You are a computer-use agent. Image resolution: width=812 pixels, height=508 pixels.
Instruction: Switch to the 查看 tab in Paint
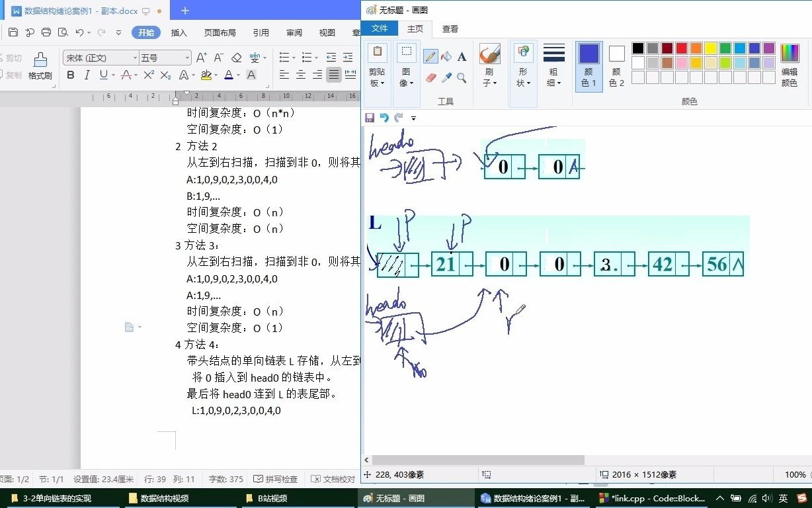(x=450, y=28)
